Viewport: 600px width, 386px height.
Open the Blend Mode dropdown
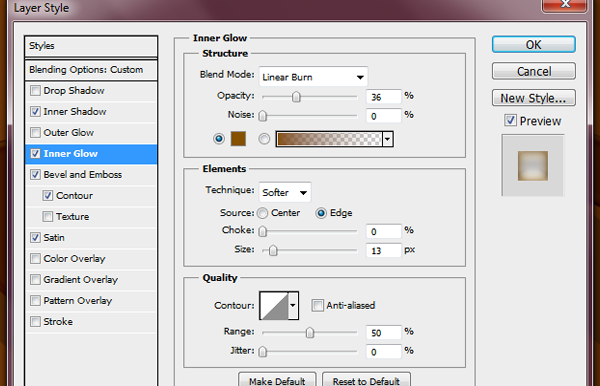313,77
